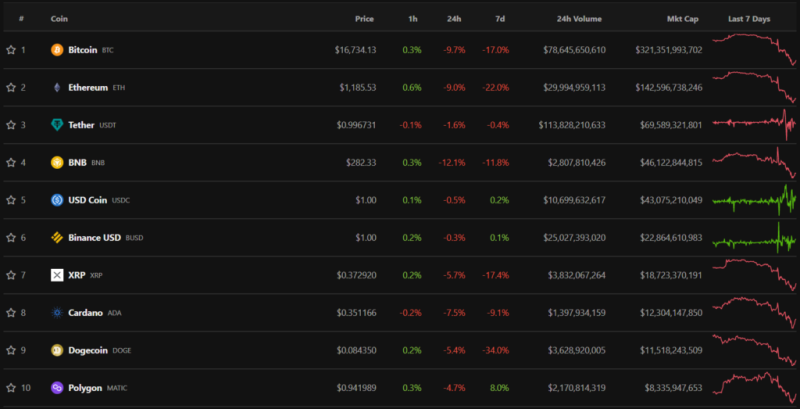Sort coins by Mkt Cap header
800x409 pixels.
(684, 18)
